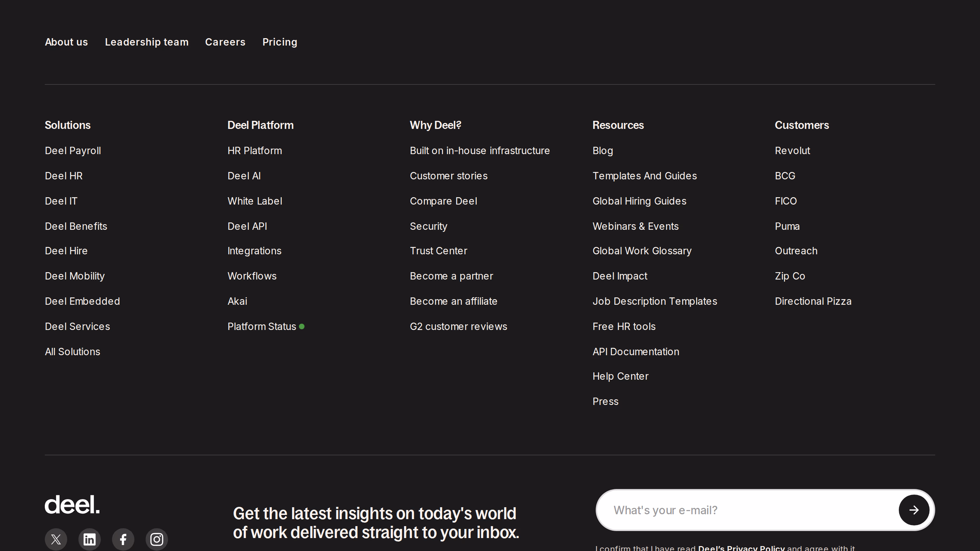Open Deel's Instagram profile icon

(157, 539)
